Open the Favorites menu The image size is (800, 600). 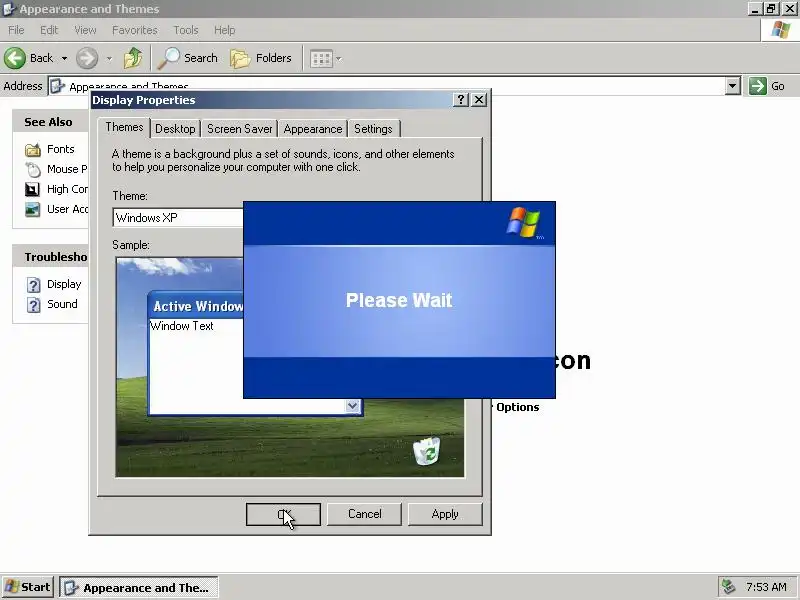coord(135,30)
